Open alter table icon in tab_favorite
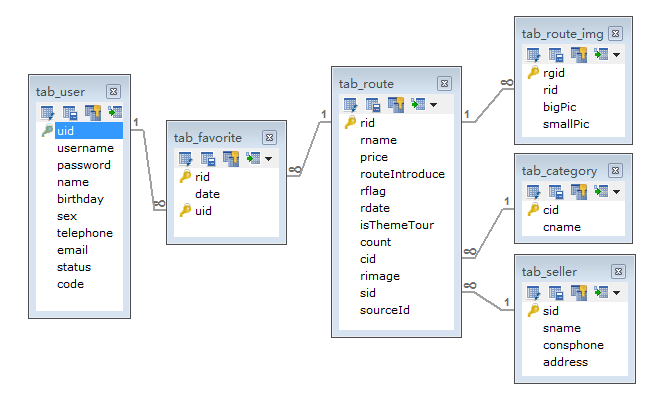 click(185, 159)
